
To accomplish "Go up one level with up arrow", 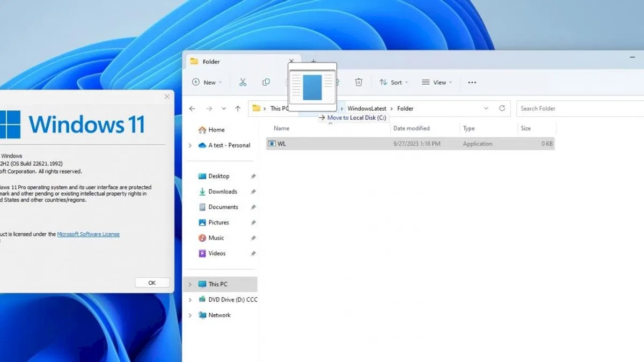I will pos(238,108).
